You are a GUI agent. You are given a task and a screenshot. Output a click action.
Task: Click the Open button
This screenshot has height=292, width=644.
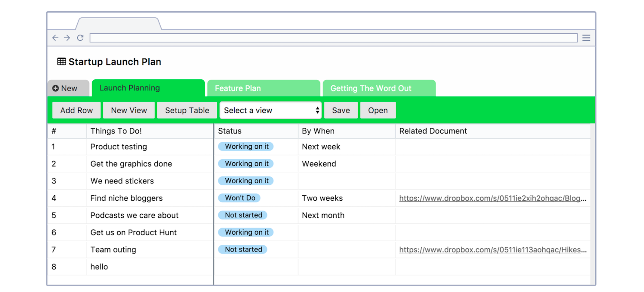coord(378,110)
